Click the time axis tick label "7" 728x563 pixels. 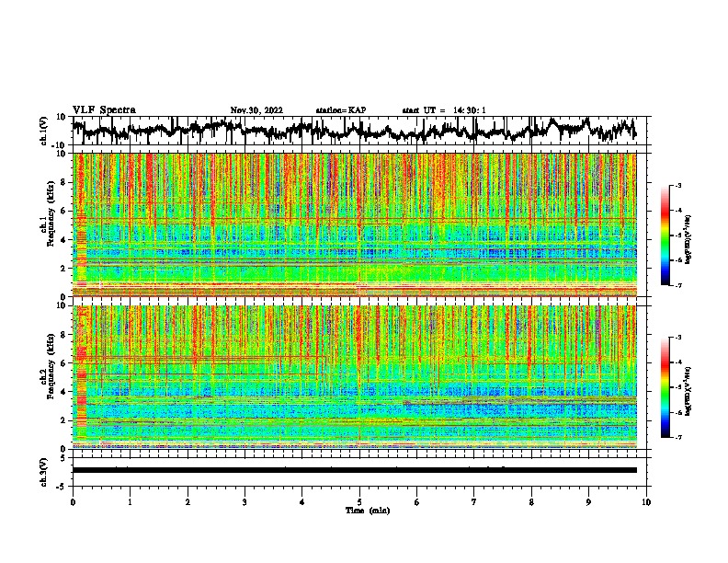(474, 502)
